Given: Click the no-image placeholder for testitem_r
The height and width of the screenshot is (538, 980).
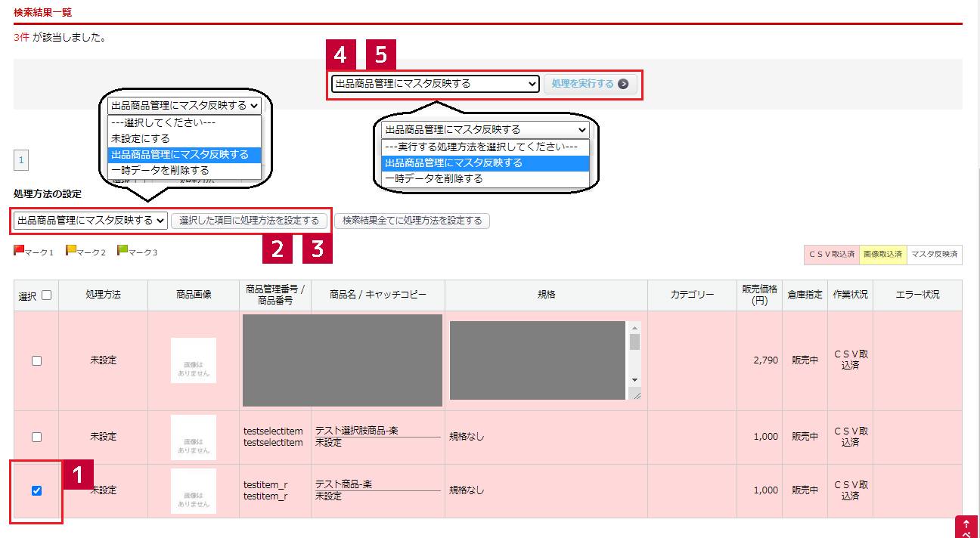Looking at the screenshot, I should pos(193,490).
